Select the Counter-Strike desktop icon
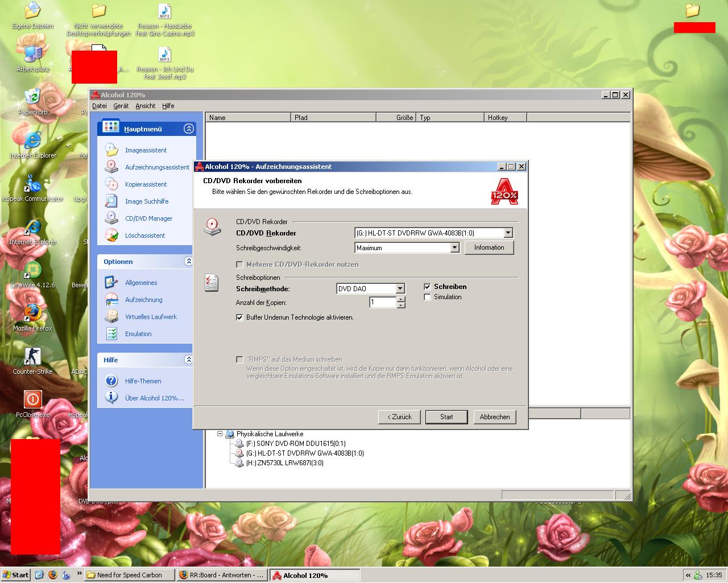This screenshot has width=728, height=583. pos(32,357)
